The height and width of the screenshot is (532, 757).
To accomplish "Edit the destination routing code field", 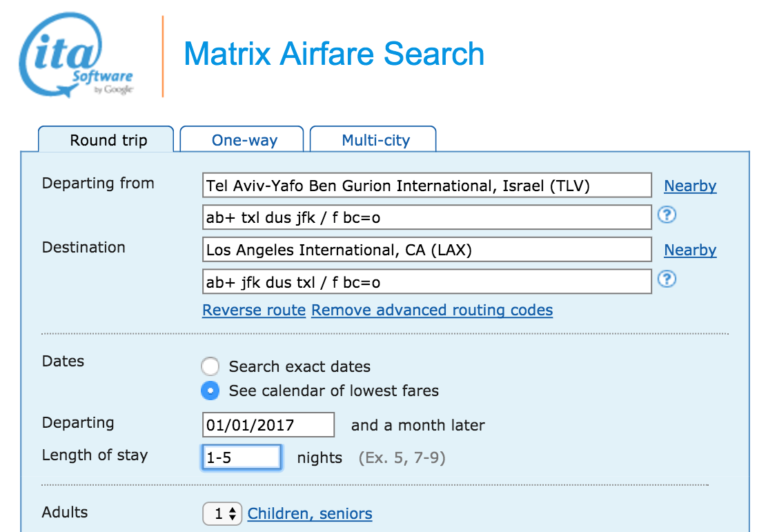I will [x=427, y=282].
